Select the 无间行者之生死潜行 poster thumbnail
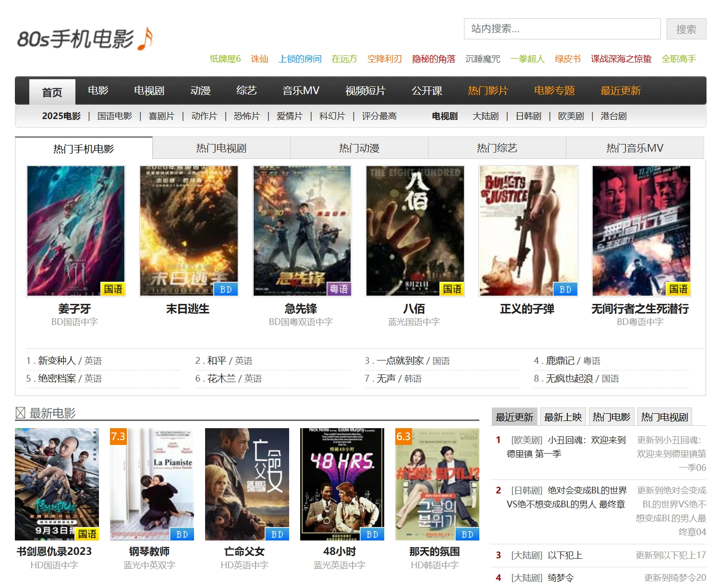Image resolution: width=719 pixels, height=588 pixels. (x=641, y=231)
